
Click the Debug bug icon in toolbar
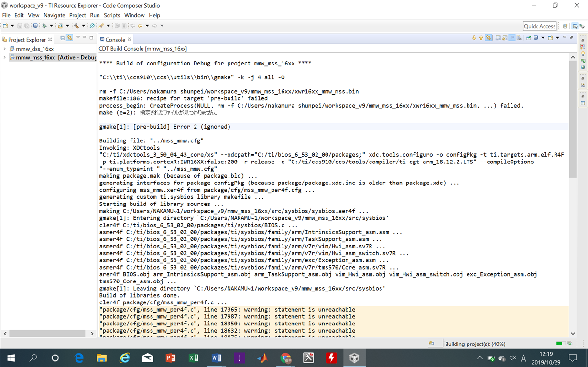44,26
